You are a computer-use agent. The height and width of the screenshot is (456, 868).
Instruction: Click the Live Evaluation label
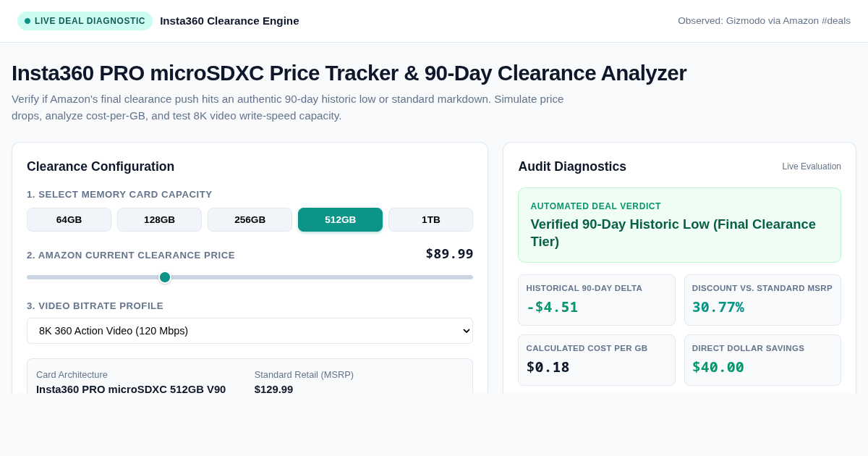(812, 166)
